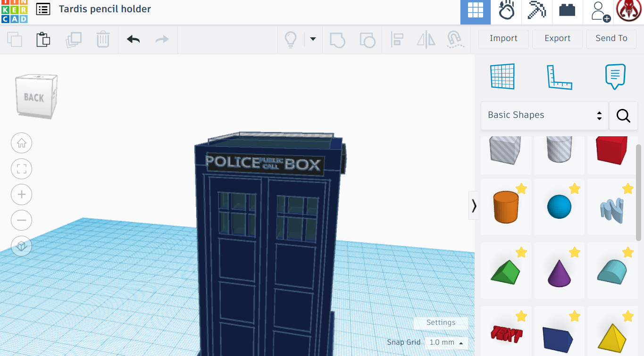Collapse the shapes panel with chevron
The height and width of the screenshot is (356, 644).
[474, 206]
